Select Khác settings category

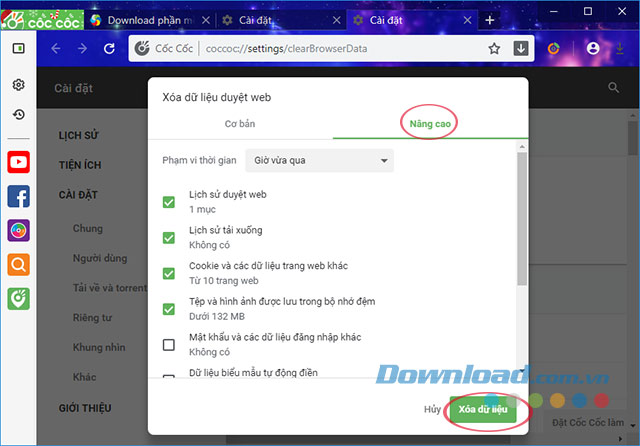pos(84,377)
